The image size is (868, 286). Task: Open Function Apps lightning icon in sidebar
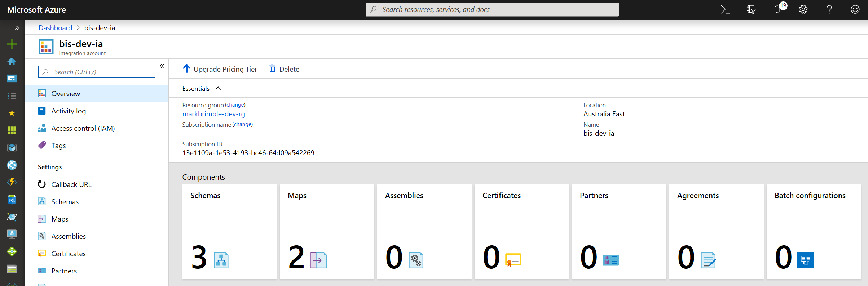pyautogui.click(x=12, y=182)
